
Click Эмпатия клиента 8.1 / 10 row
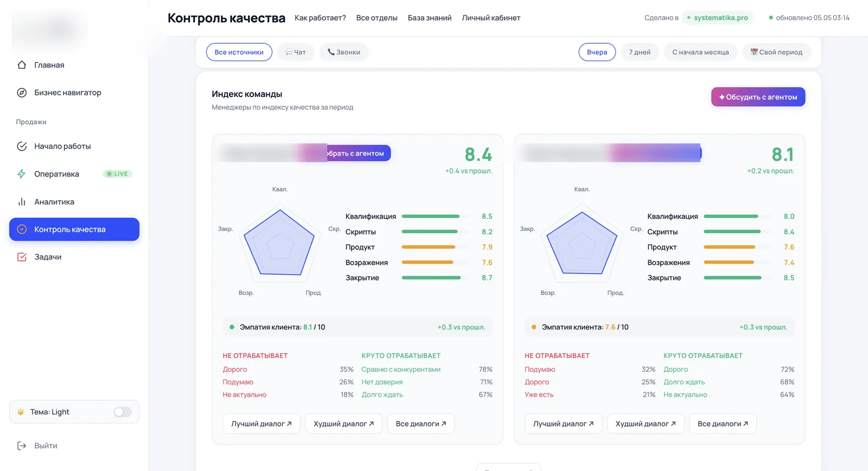pos(358,327)
